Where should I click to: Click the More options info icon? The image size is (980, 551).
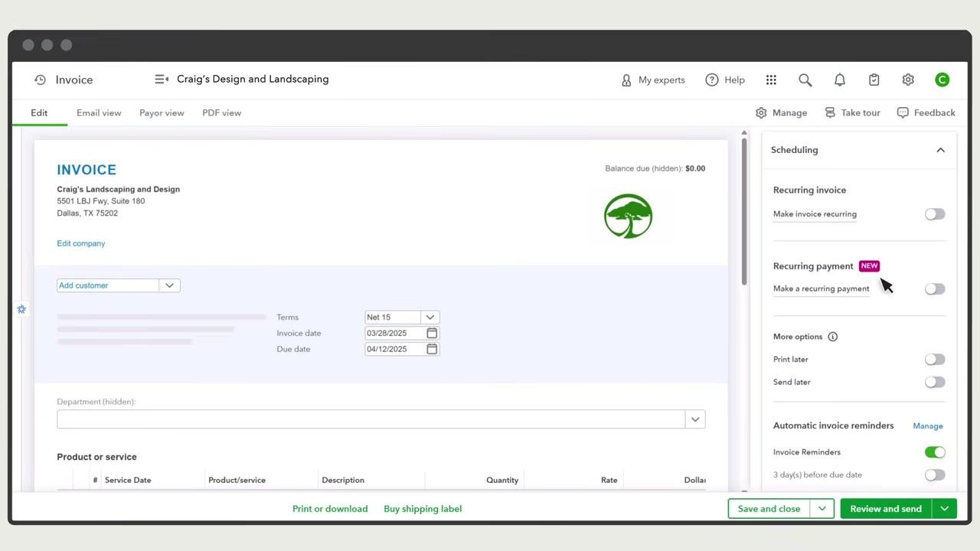(x=833, y=337)
